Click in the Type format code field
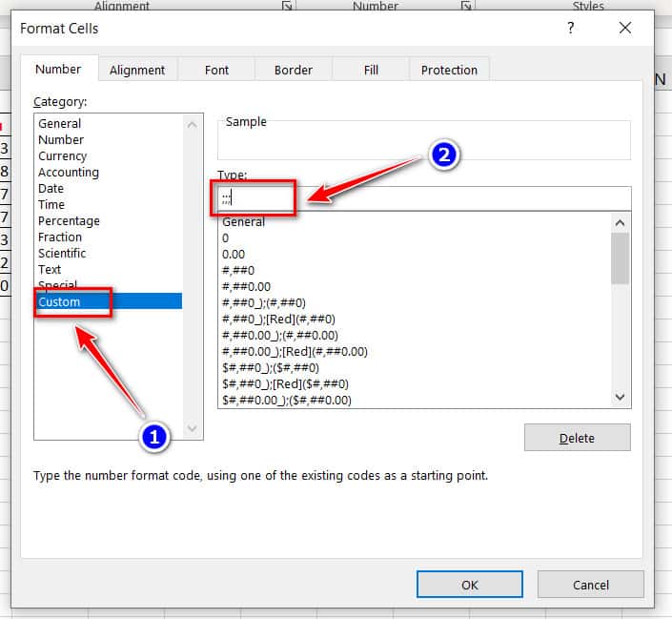The width and height of the screenshot is (672, 619). [424, 198]
